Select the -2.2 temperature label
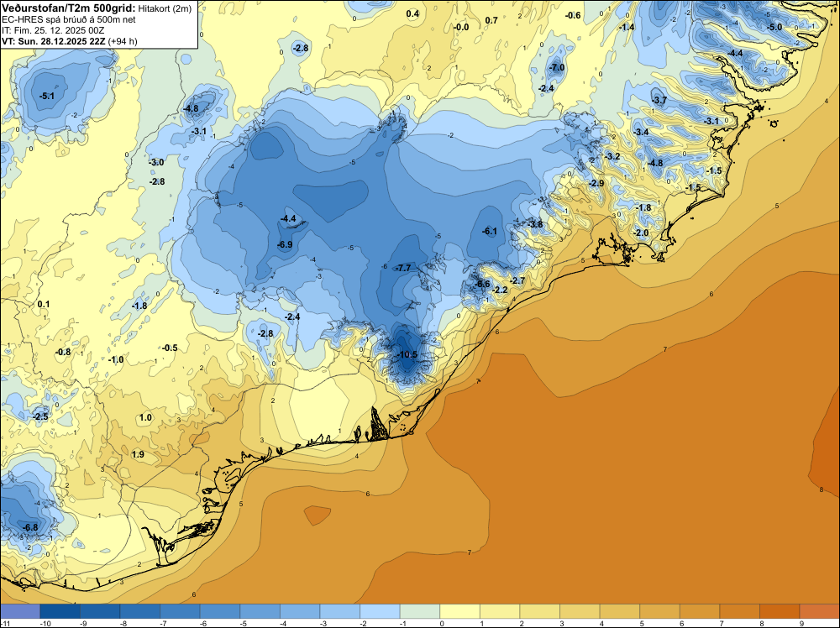The image size is (840, 628). pos(499,290)
